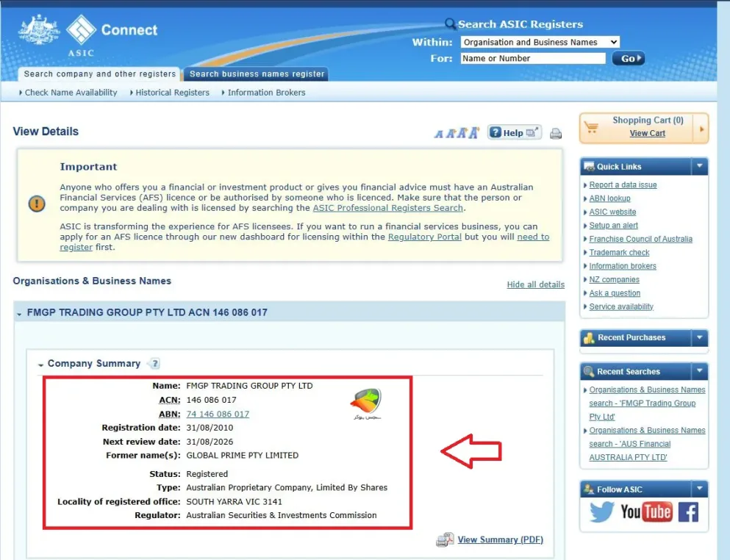This screenshot has height=560, width=730.
Task: Click the Company Summary help question icon
Action: coord(154,364)
